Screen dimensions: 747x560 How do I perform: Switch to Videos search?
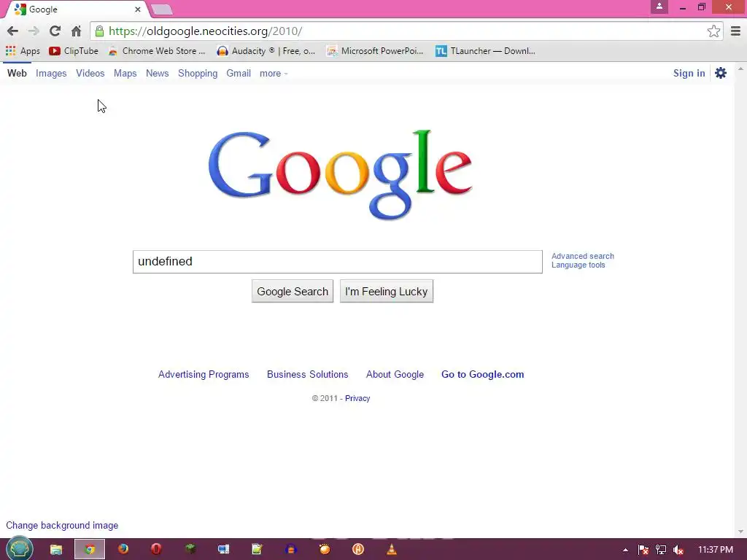[x=90, y=74]
